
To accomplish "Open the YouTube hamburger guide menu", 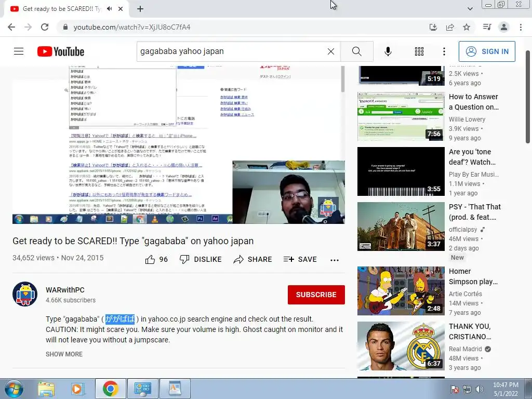I will [x=19, y=51].
